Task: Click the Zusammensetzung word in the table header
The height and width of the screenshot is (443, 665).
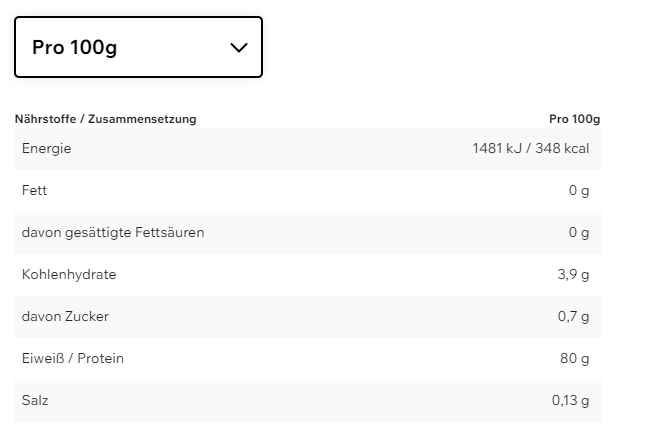Action: pos(142,119)
